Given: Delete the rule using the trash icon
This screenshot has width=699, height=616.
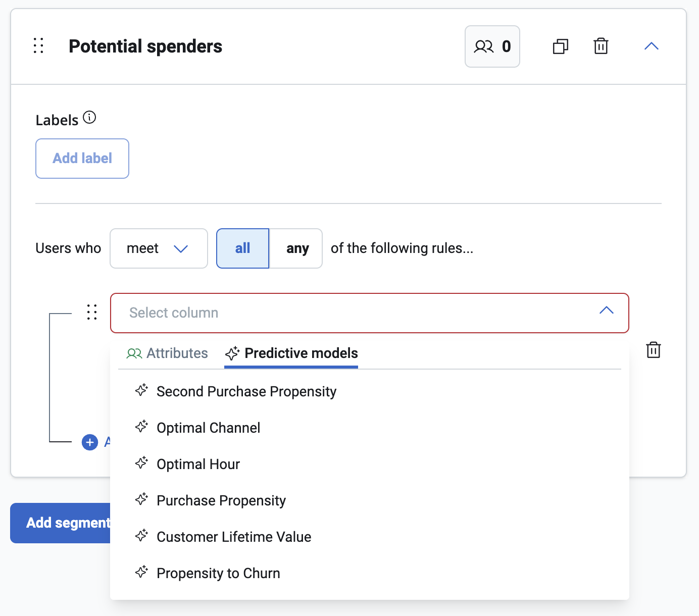Looking at the screenshot, I should pos(654,350).
